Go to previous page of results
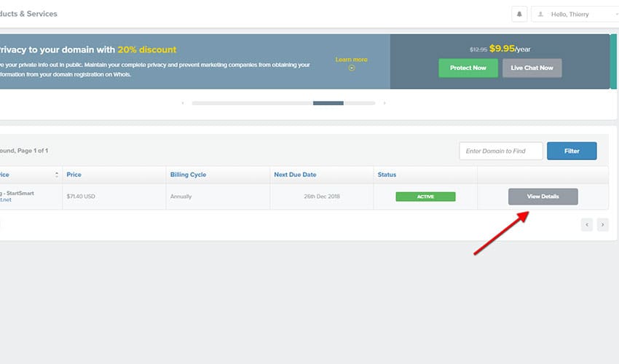Image resolution: width=619 pixels, height=364 pixels. 587,225
